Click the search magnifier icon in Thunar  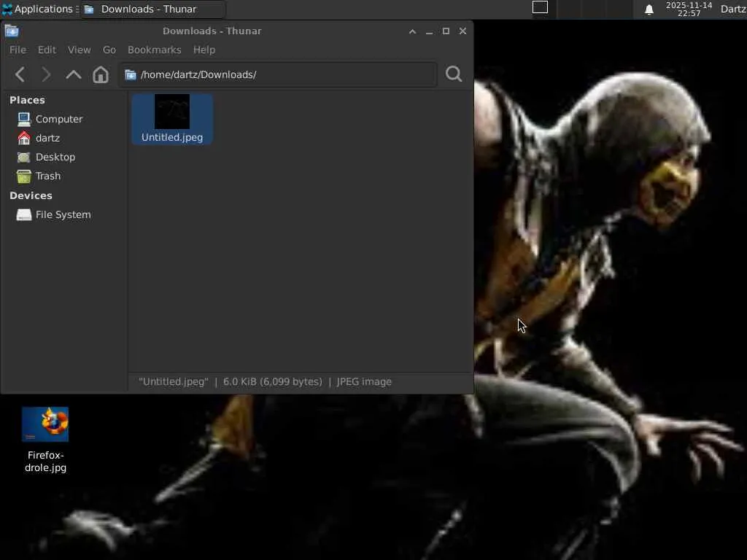point(454,74)
